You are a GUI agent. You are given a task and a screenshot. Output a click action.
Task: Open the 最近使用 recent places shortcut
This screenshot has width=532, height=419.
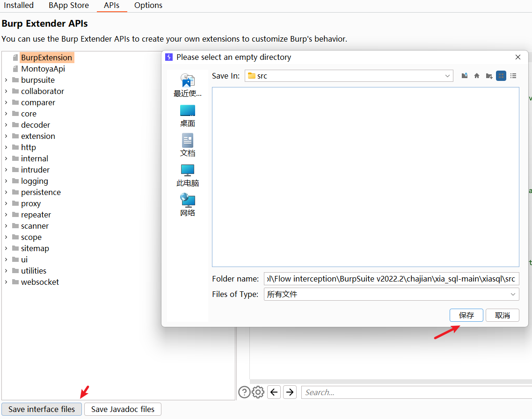188,86
